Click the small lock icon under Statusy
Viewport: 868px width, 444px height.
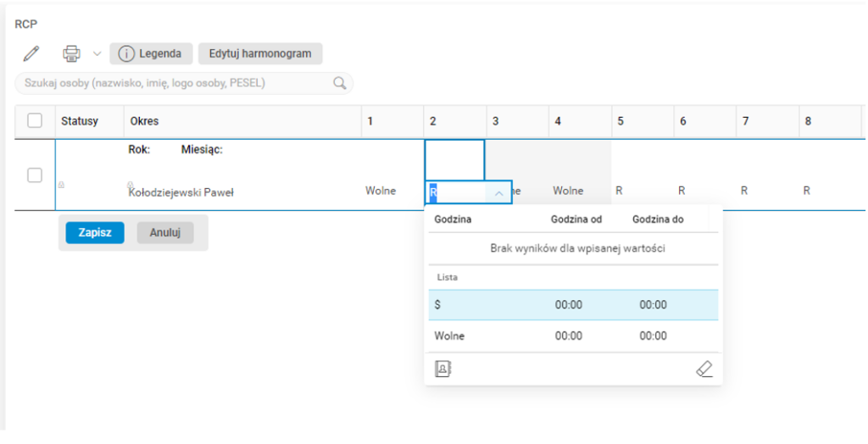(60, 184)
